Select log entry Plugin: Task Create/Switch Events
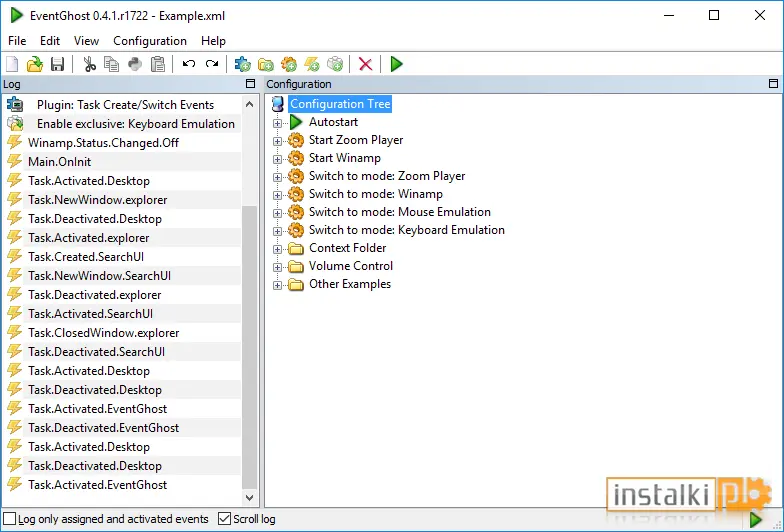This screenshot has width=784, height=532. click(126, 105)
